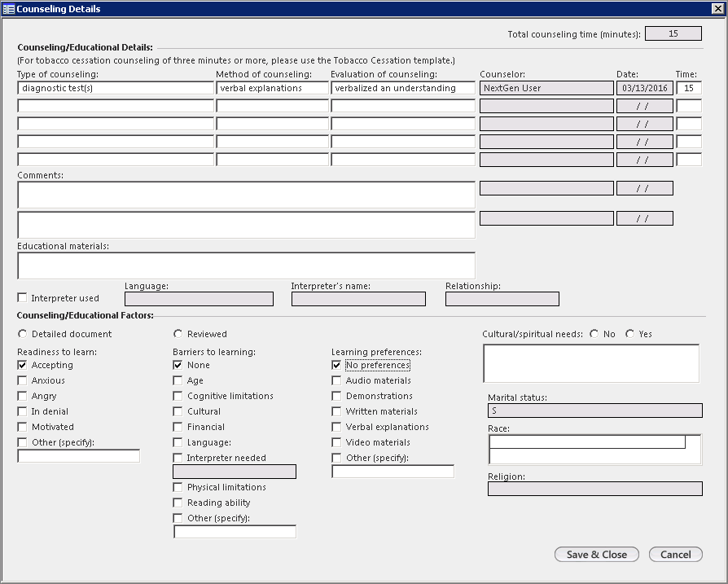This screenshot has width=728, height=584.
Task: Click the Time field showing 15
Action: [x=689, y=88]
